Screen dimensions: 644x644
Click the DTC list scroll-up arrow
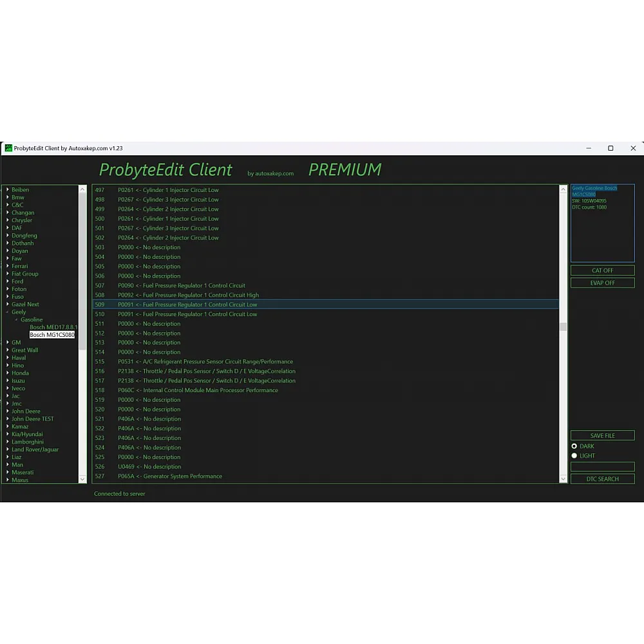563,190
